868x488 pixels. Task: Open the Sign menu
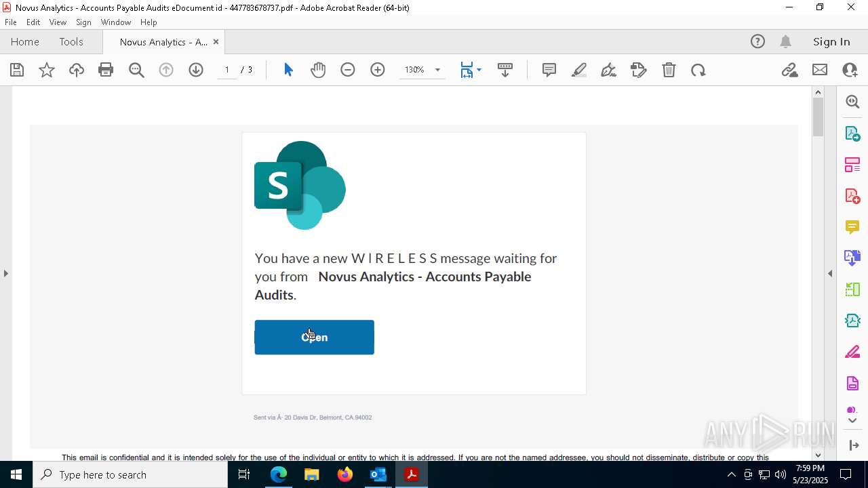(83, 22)
